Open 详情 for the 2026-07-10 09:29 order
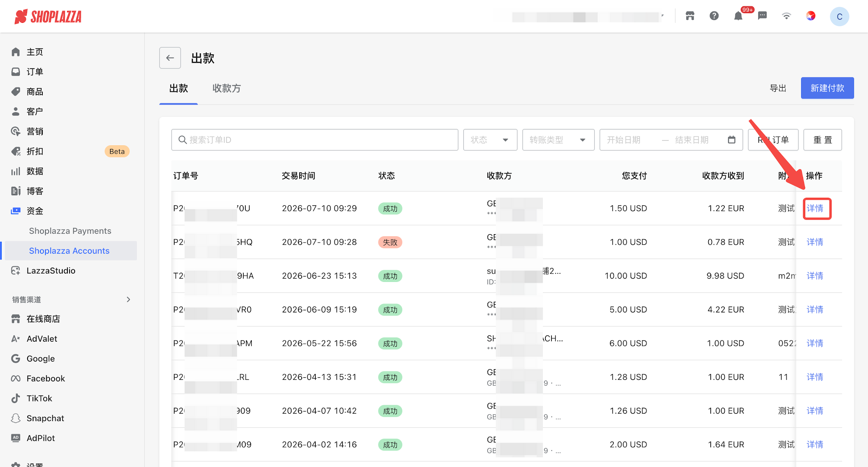 pyautogui.click(x=815, y=208)
